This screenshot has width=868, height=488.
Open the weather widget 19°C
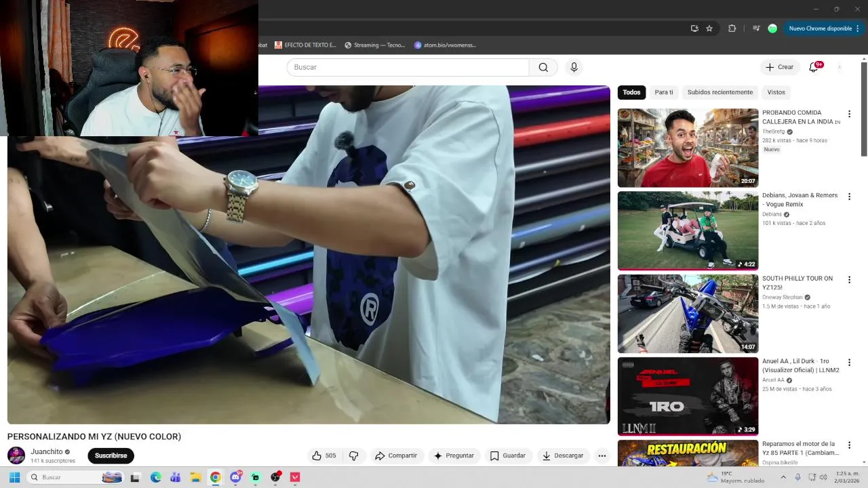click(x=735, y=477)
